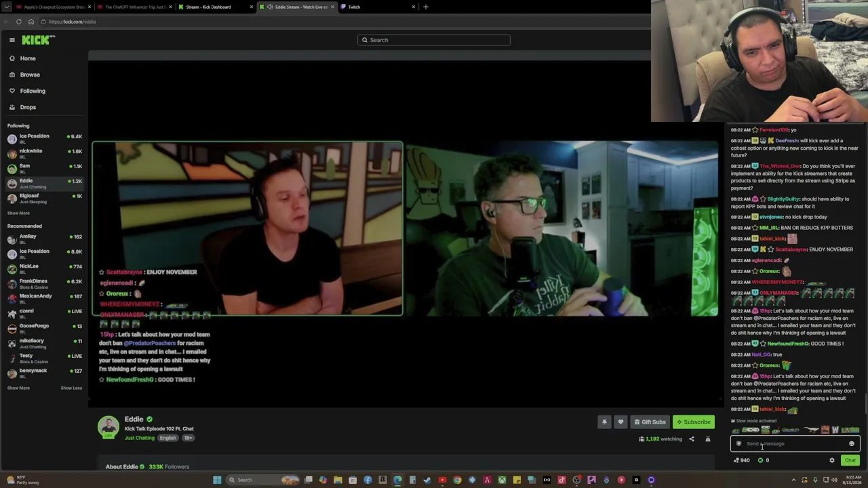Viewport: 868px width, 488px height.
Task: Open Bigloaf channel in Following list
Action: coord(44,199)
